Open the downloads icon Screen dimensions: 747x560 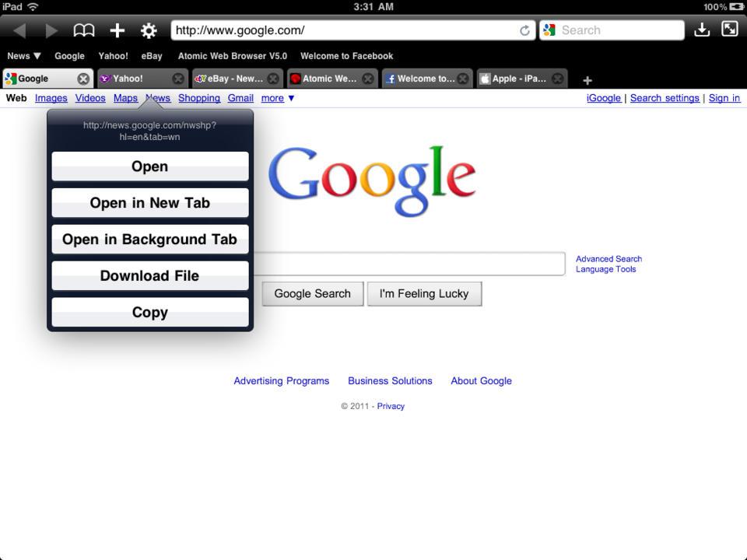click(702, 30)
